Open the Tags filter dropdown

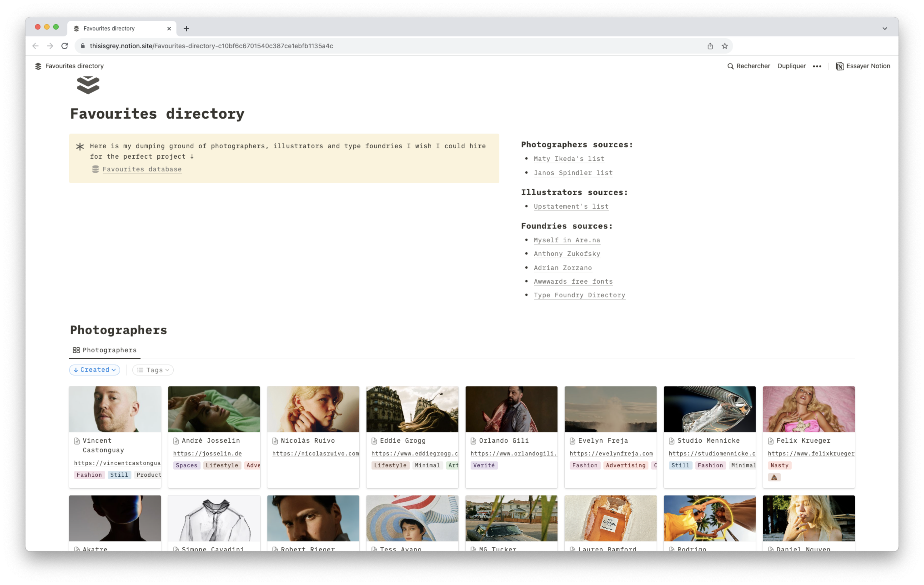(x=153, y=370)
